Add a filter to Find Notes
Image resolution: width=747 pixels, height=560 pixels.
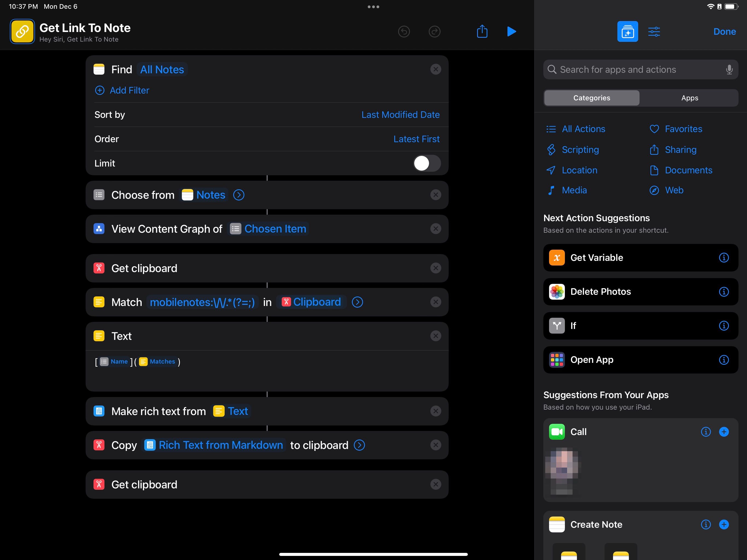[129, 90]
